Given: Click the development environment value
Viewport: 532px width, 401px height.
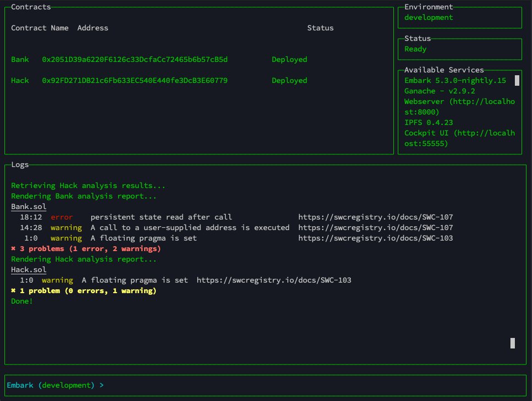Looking at the screenshot, I should point(429,17).
